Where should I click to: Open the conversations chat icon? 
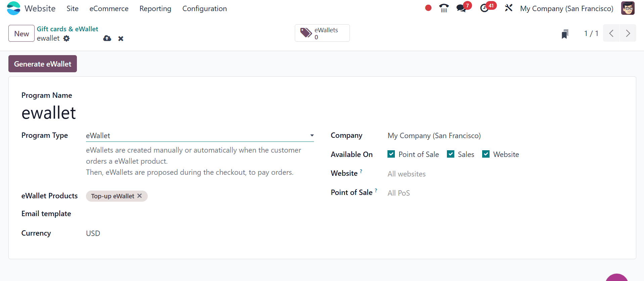click(x=461, y=8)
